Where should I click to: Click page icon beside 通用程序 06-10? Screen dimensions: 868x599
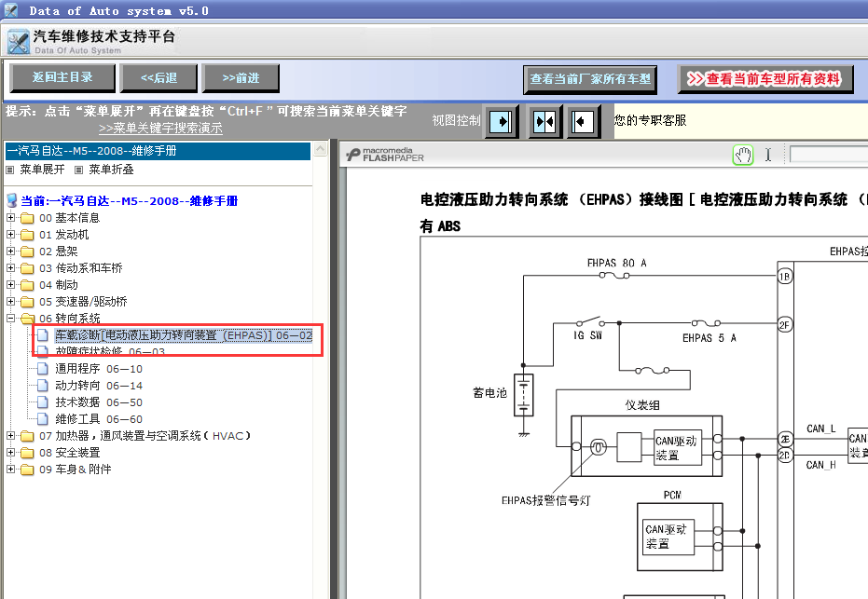43,369
